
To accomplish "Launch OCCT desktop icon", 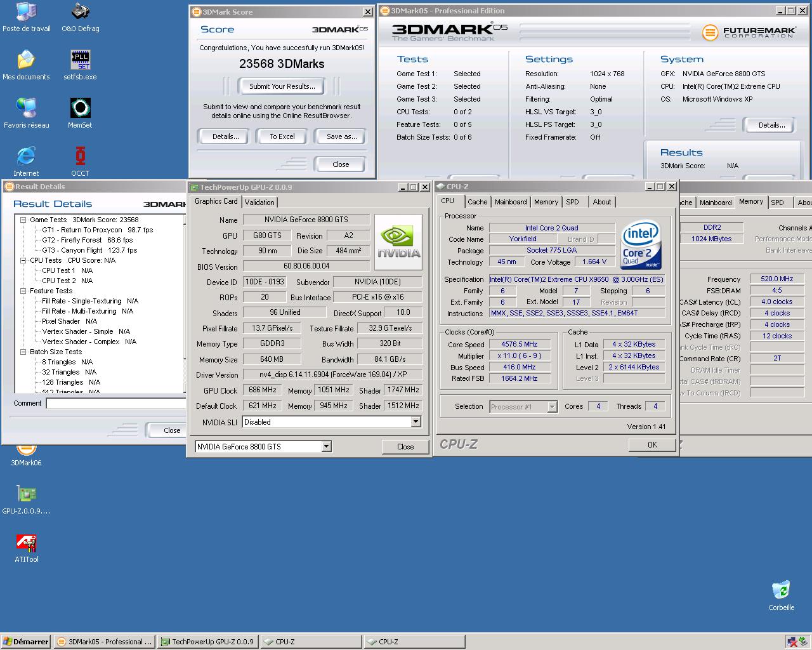I will pyautogui.click(x=81, y=162).
